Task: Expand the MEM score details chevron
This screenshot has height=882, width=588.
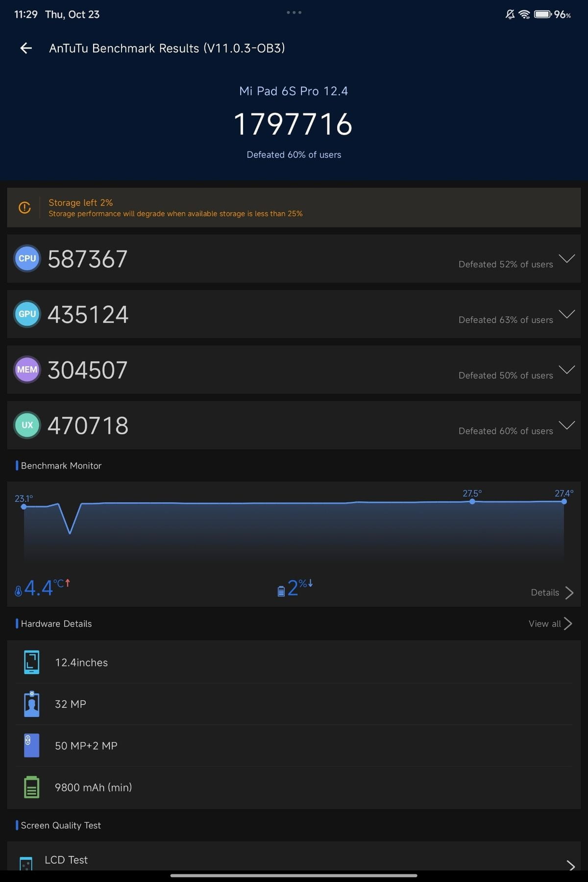Action: [x=567, y=369]
